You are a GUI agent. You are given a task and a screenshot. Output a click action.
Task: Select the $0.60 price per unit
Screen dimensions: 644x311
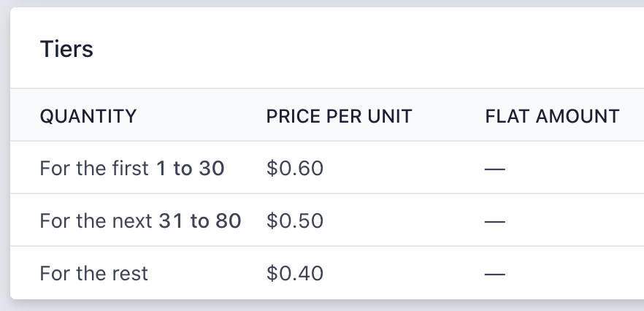[295, 169]
